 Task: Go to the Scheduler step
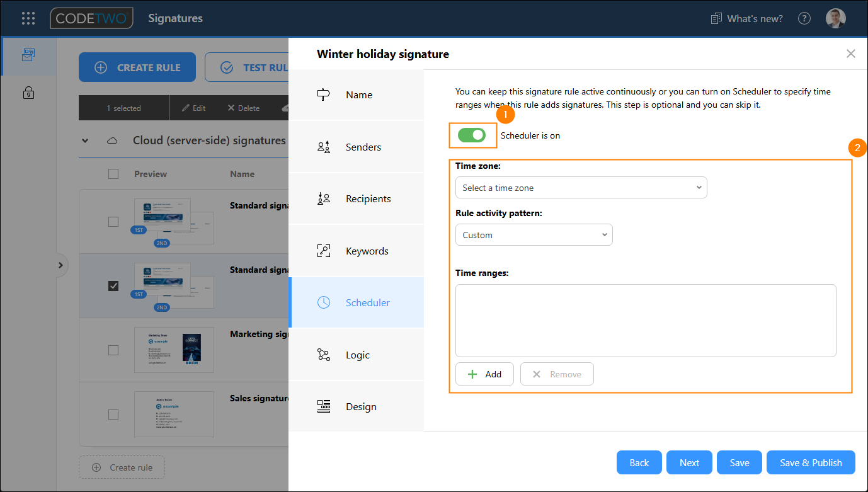click(x=357, y=302)
